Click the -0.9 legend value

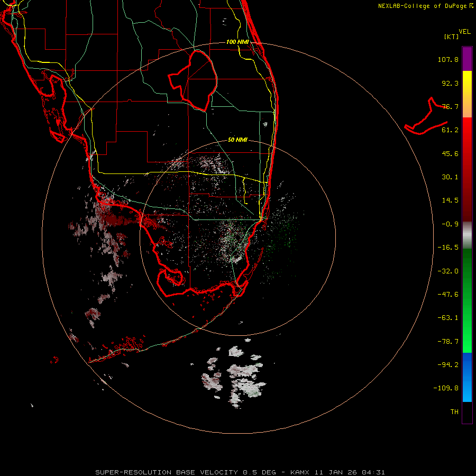[450, 224]
